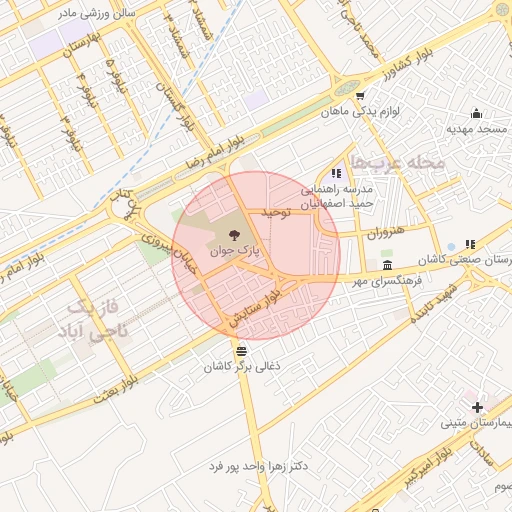This screenshot has height=512, width=512.
Task: Open the دکتر زهرا واحد پور فرد place label
Action: (x=258, y=466)
